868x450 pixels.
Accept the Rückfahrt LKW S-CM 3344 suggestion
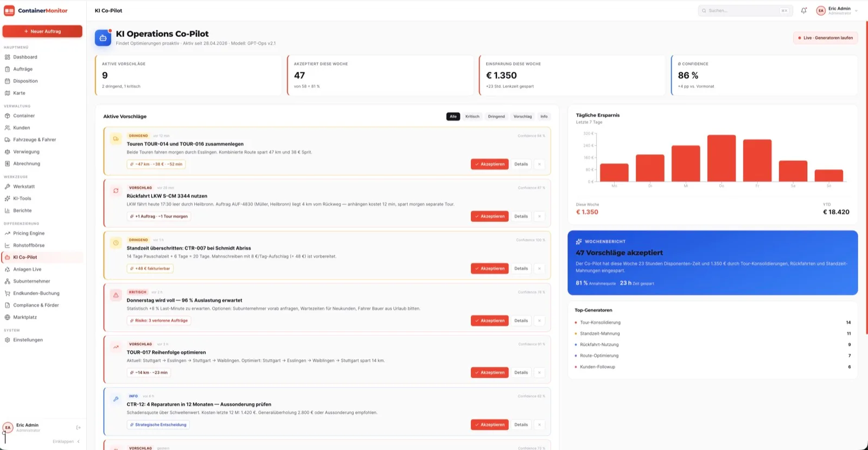(x=490, y=216)
